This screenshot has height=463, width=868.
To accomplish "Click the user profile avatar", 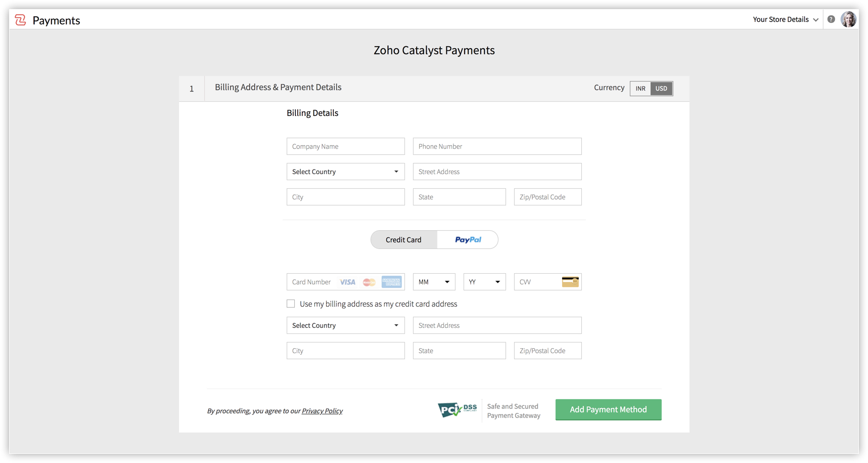I will 848,19.
